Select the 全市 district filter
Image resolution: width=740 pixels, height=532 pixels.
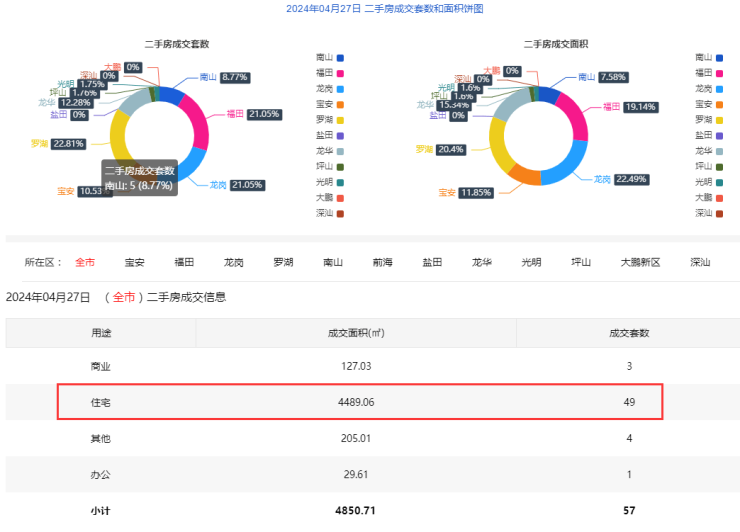point(85,263)
